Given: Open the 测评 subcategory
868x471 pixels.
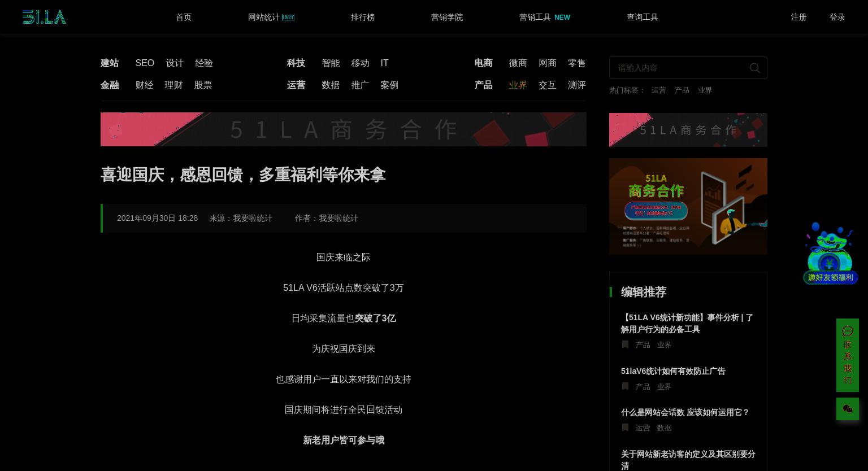Looking at the screenshot, I should [x=577, y=85].
